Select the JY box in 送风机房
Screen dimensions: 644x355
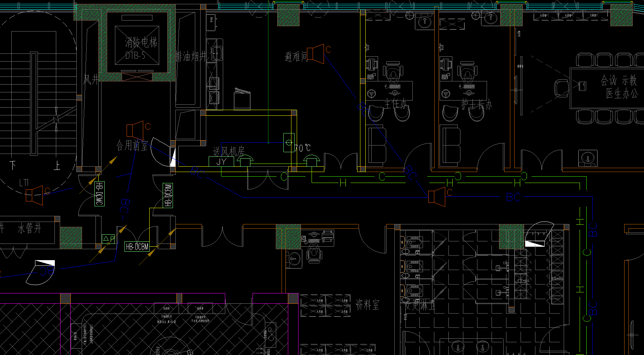[221, 162]
